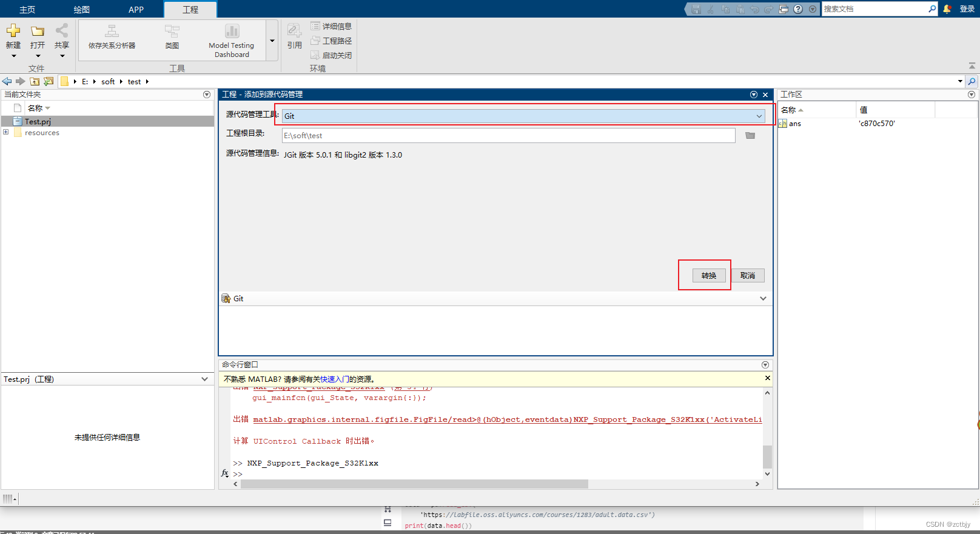
Task: Open the quick access toolbar options arrow
Action: pos(813,9)
